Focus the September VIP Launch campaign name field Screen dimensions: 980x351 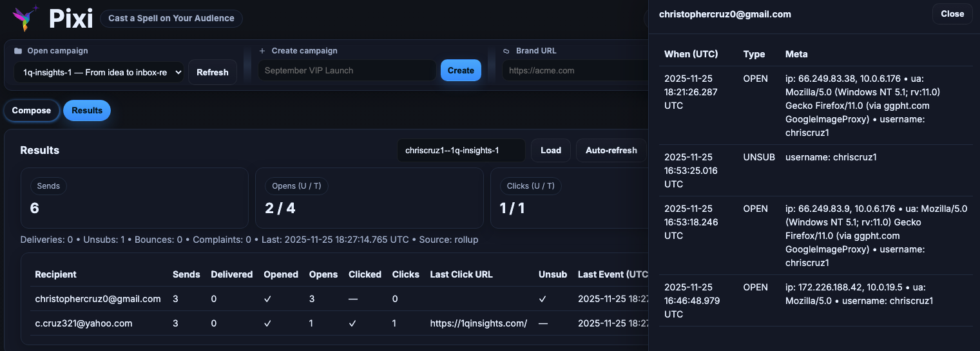347,70
